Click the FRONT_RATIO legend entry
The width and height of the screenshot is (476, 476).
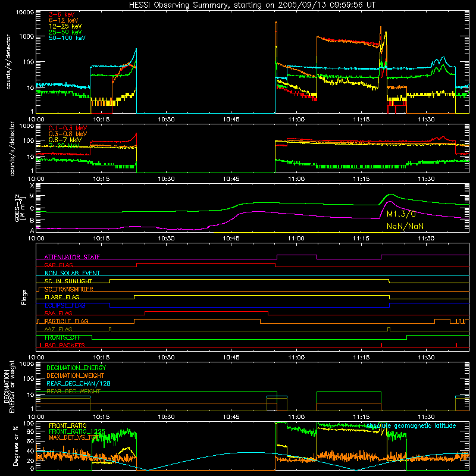click(x=68, y=426)
